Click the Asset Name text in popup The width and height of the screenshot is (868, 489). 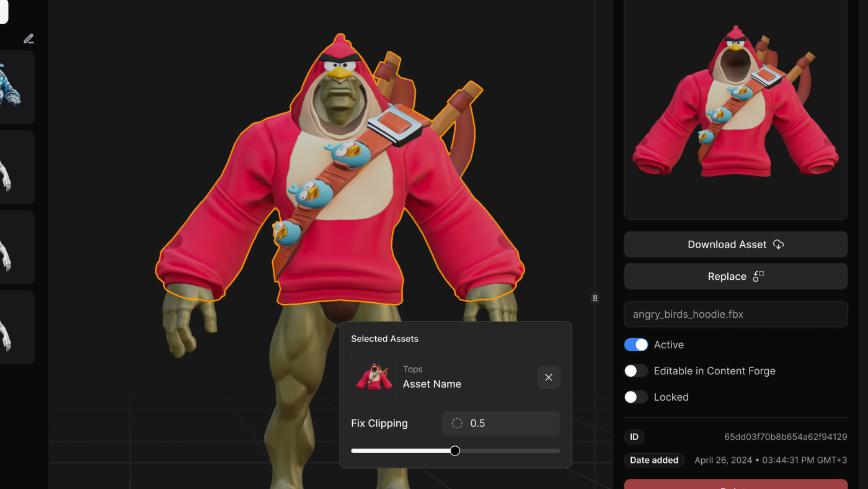click(x=432, y=384)
